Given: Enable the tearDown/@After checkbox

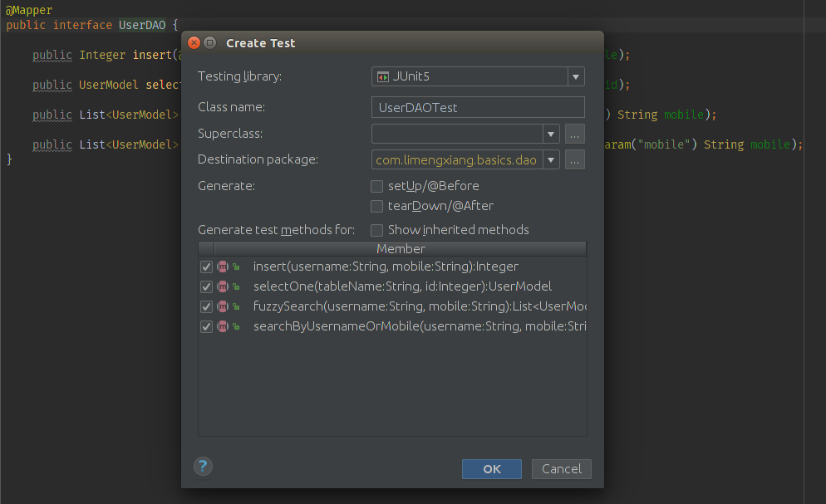Looking at the screenshot, I should coord(377,206).
